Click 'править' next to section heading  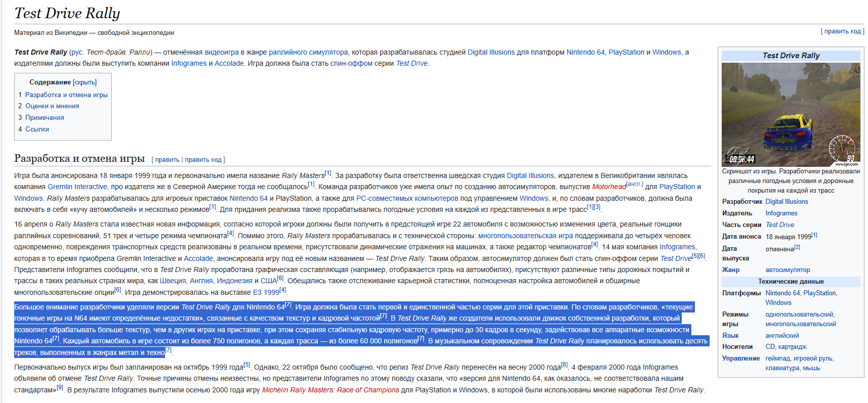click(x=167, y=160)
